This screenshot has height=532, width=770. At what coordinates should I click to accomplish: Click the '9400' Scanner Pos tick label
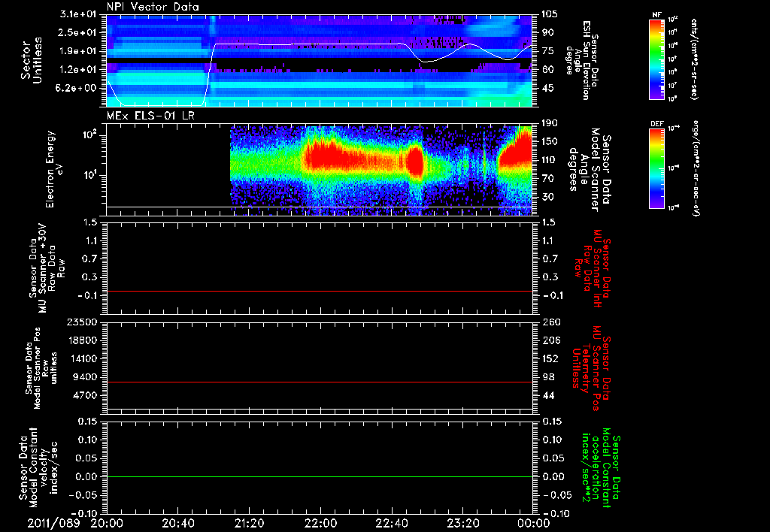pyautogui.click(x=86, y=377)
